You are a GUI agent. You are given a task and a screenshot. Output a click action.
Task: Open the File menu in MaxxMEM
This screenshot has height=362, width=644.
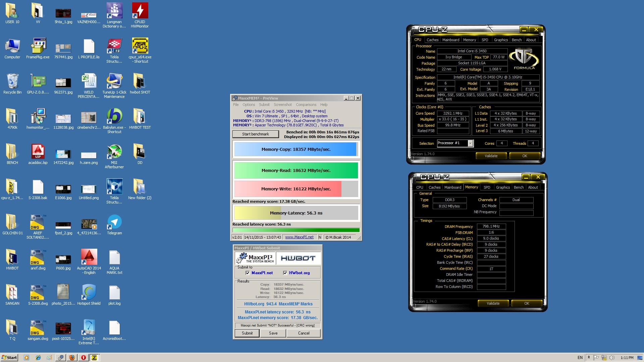pos(236,105)
